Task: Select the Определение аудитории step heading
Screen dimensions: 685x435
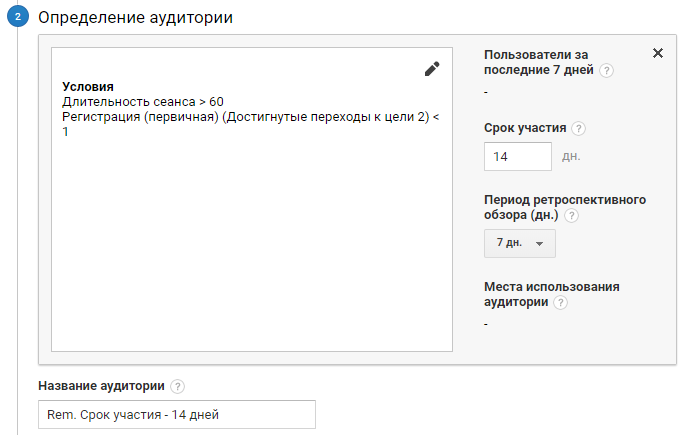Action: click(135, 17)
